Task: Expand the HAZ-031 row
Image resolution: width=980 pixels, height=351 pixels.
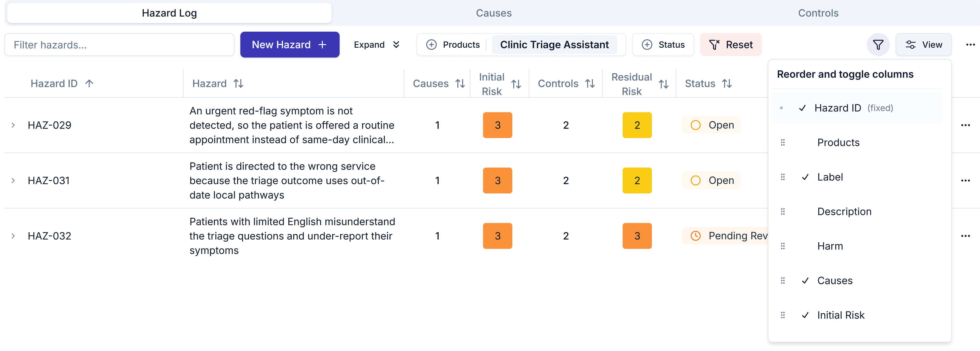Action: click(x=13, y=181)
